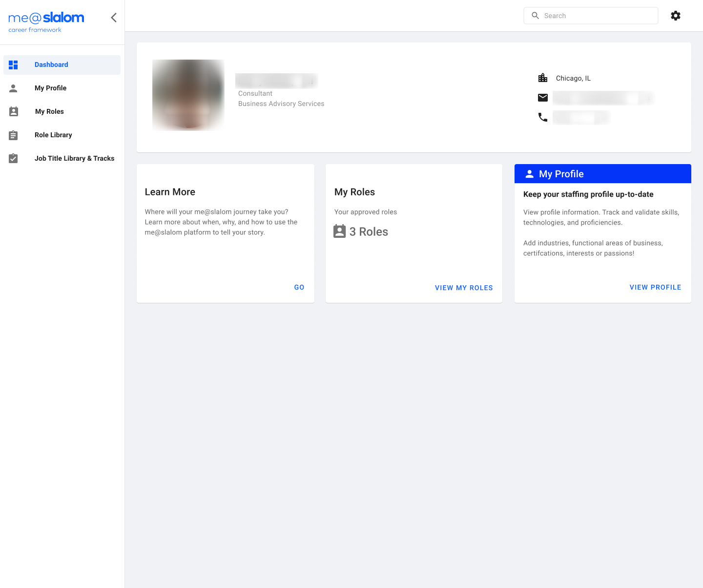Click the GO link on Learn More card
The width and height of the screenshot is (703, 588).
pyautogui.click(x=299, y=288)
